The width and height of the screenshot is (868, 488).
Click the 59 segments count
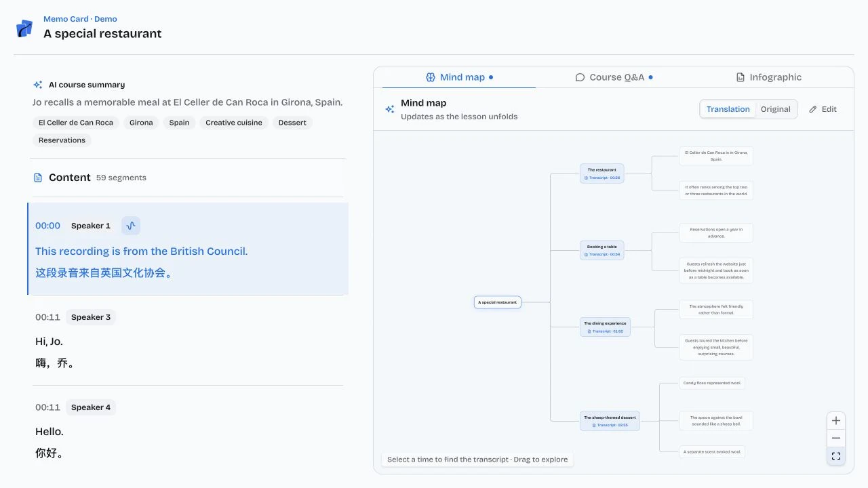[x=121, y=178]
